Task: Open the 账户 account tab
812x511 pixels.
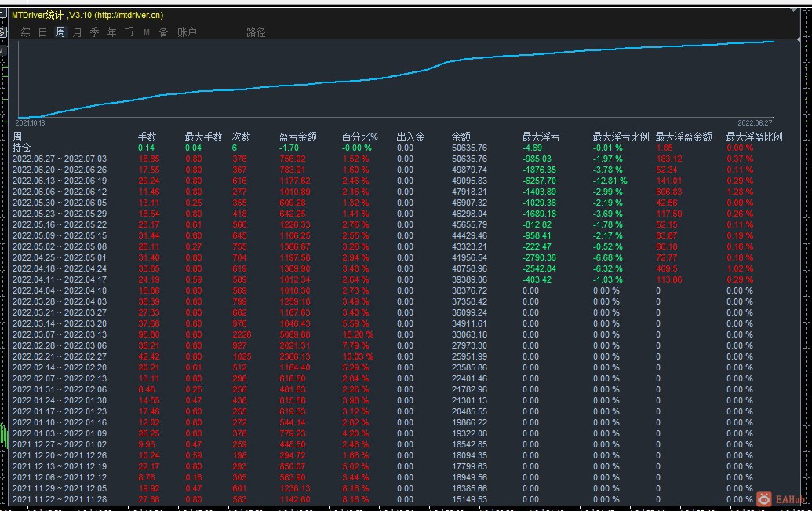Action: (x=187, y=33)
